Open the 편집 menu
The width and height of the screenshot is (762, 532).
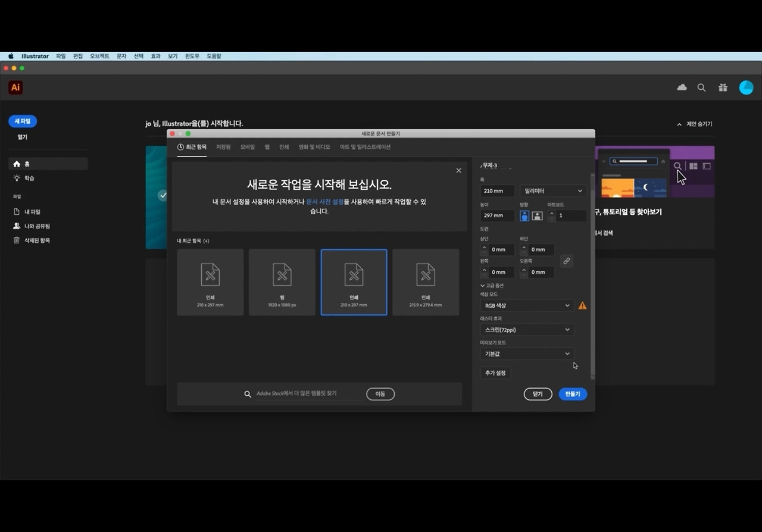(x=78, y=56)
